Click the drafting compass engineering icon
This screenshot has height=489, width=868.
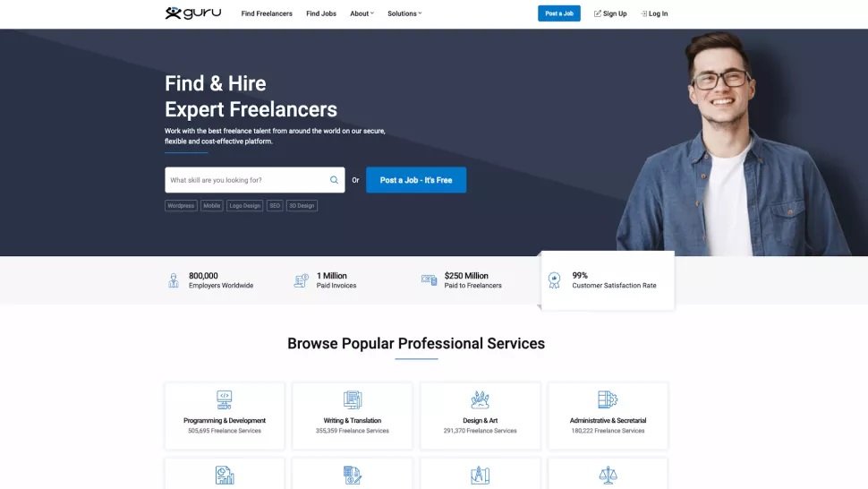(x=480, y=476)
